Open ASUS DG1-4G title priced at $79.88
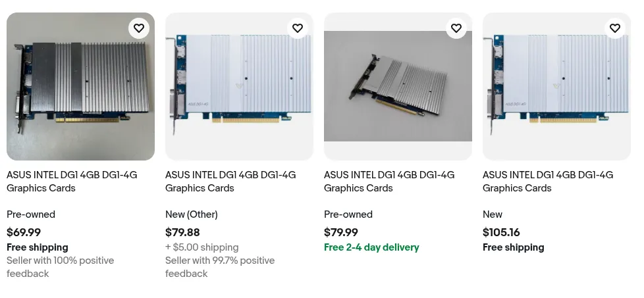Viewport: 644px width, 298px height. click(230, 182)
